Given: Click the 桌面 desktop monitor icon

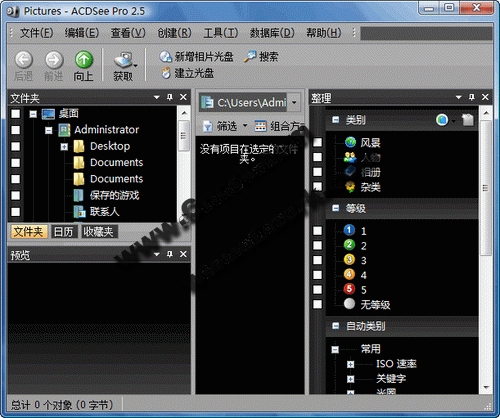Looking at the screenshot, I should pos(48,114).
